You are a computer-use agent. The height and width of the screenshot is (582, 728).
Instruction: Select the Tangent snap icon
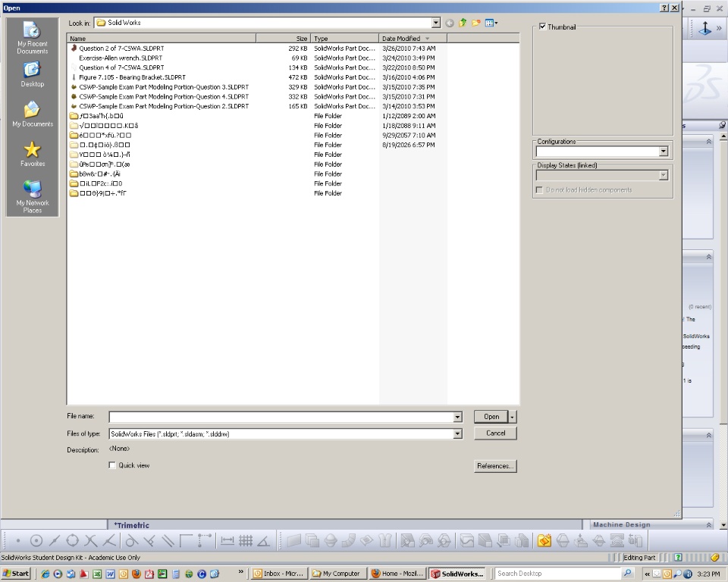click(132, 540)
